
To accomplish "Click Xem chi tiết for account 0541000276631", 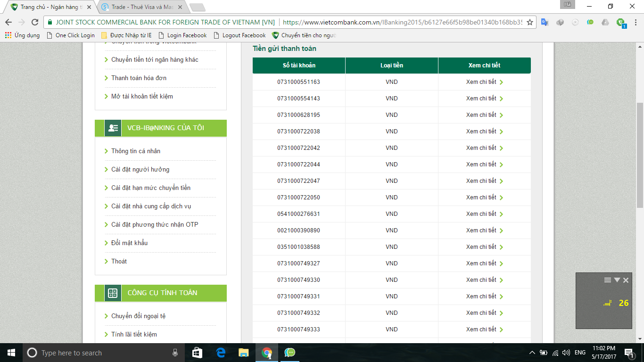I will click(485, 214).
